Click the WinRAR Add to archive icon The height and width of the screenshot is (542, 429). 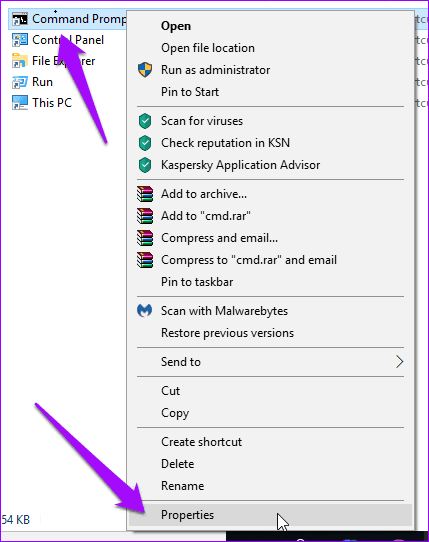pos(145,194)
